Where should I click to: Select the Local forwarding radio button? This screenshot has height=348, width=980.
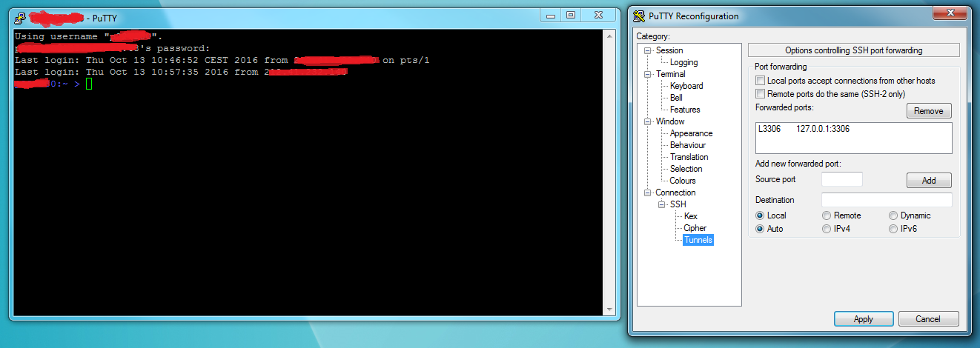point(760,215)
